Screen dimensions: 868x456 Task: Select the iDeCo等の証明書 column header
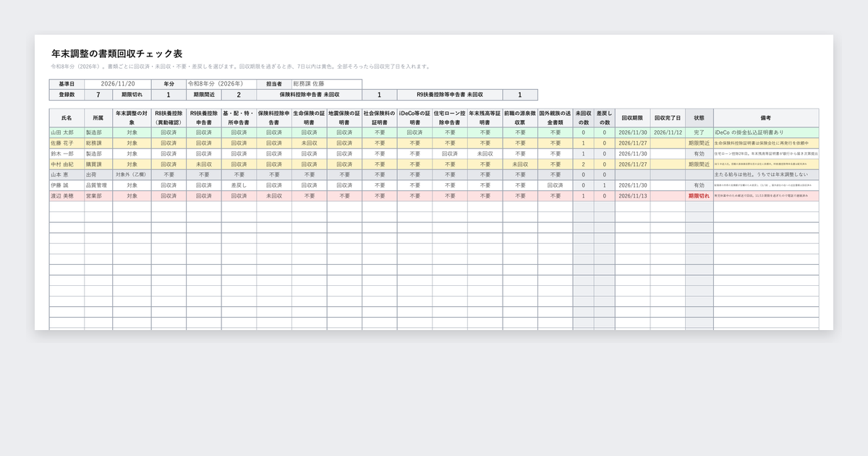(414, 117)
